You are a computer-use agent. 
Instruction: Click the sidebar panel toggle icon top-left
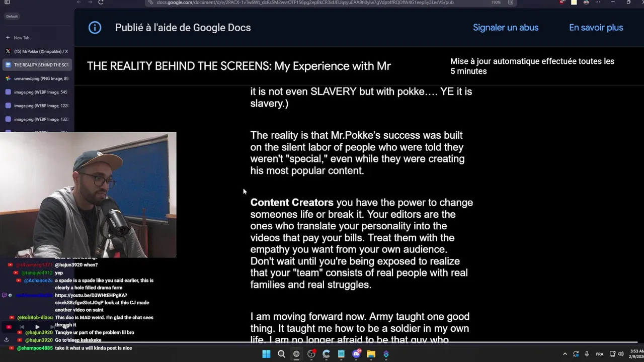pos(7,3)
